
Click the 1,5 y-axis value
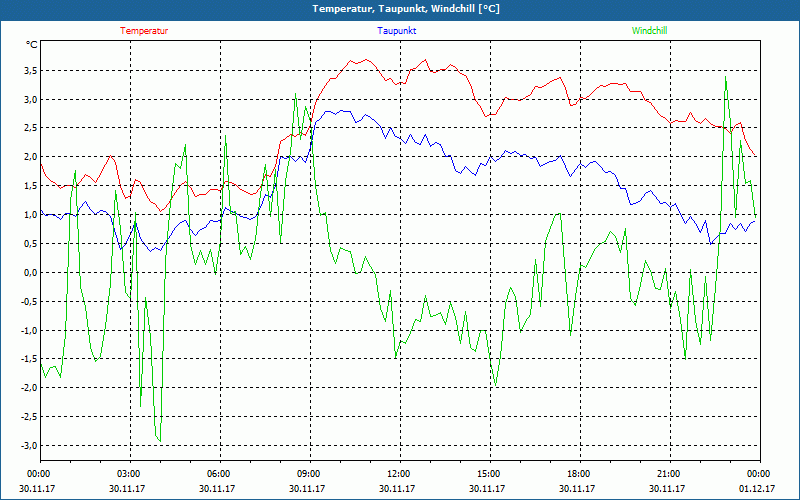pos(31,185)
